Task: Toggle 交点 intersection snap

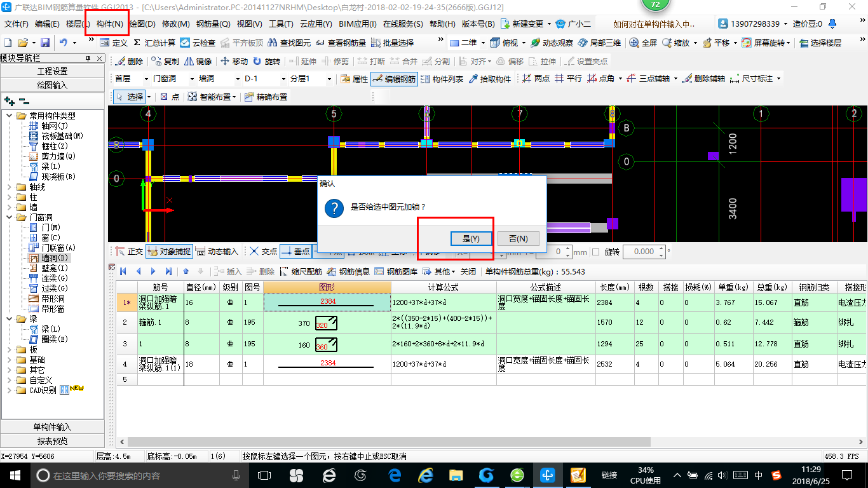Action: tap(264, 252)
